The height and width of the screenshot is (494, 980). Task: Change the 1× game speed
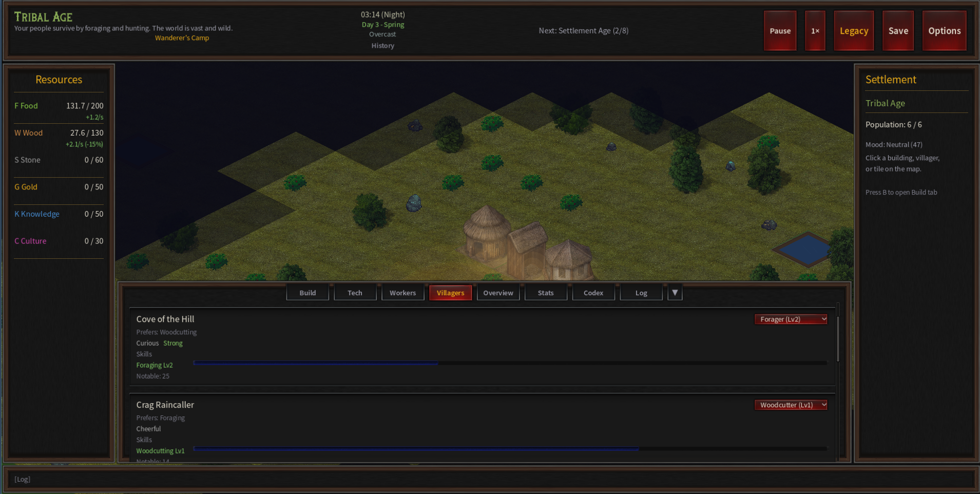click(x=815, y=31)
